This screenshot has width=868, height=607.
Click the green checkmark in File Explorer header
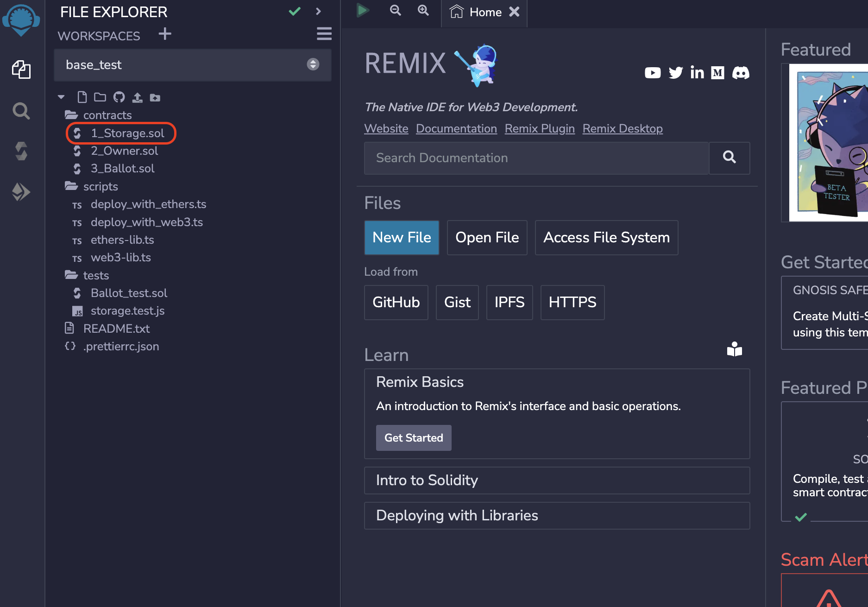point(295,12)
